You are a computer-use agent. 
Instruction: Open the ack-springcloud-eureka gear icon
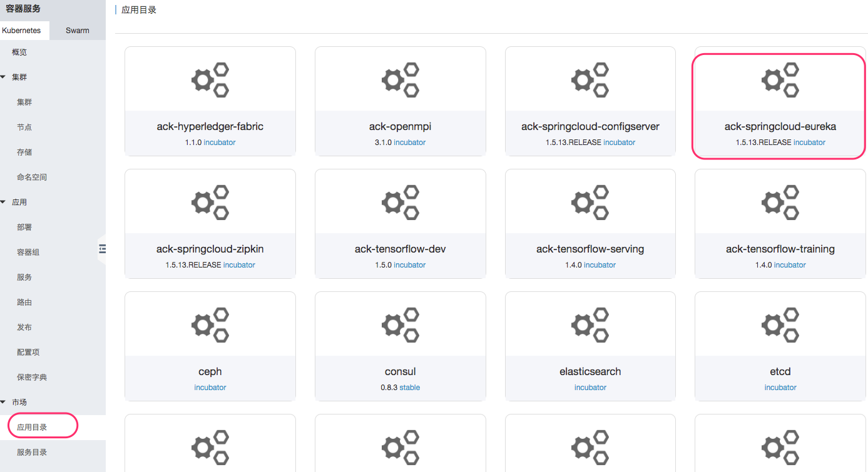(780, 79)
